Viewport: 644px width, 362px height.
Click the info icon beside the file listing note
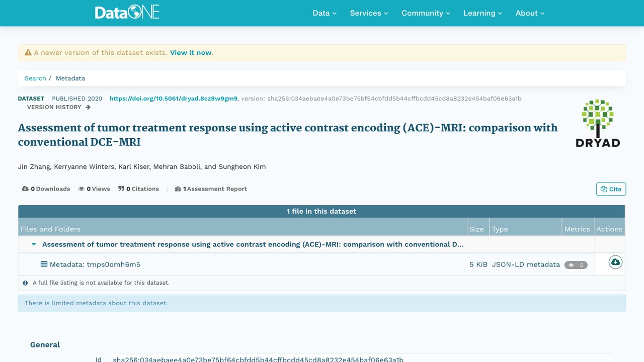click(25, 283)
